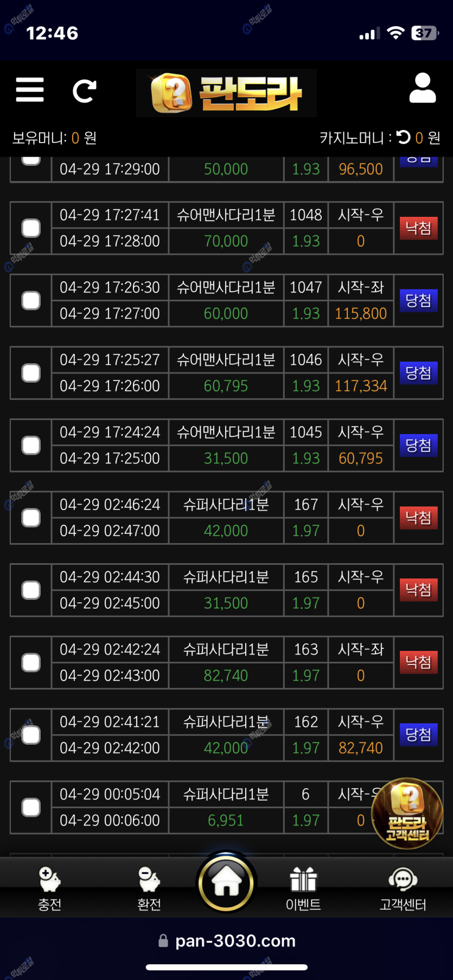Go to home via center button
This screenshot has width=453, height=980.
click(226, 882)
